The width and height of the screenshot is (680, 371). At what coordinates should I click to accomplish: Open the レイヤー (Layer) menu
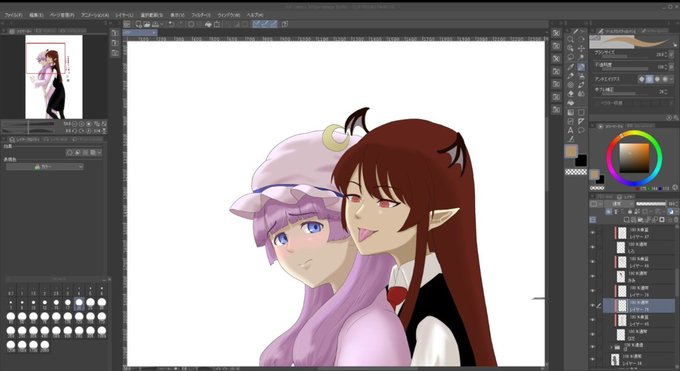coord(124,15)
